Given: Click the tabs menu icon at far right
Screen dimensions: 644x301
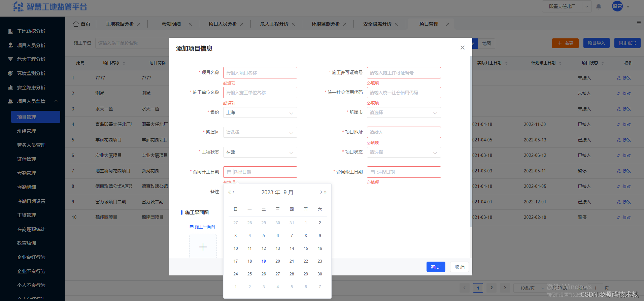Looking at the screenshot, I should click(639, 23).
